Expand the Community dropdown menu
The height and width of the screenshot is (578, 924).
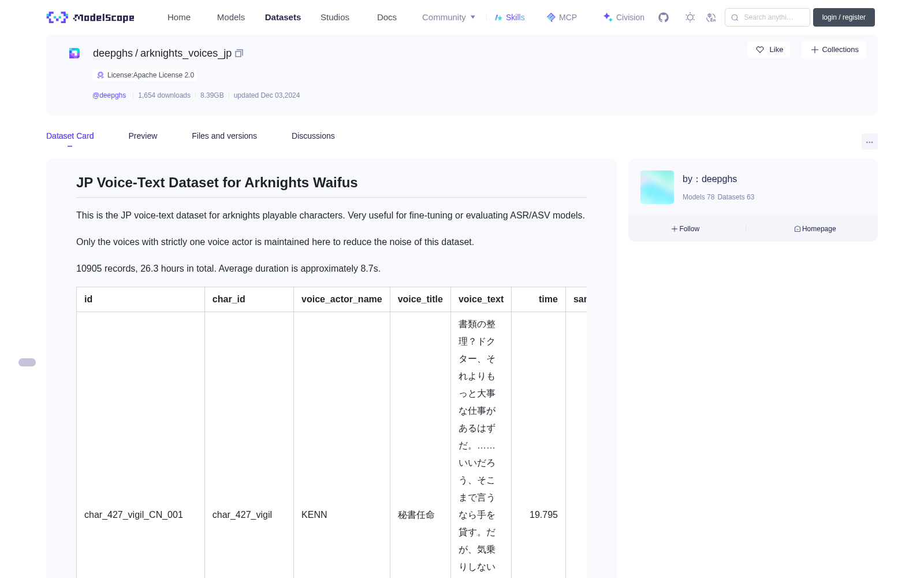pos(449,17)
